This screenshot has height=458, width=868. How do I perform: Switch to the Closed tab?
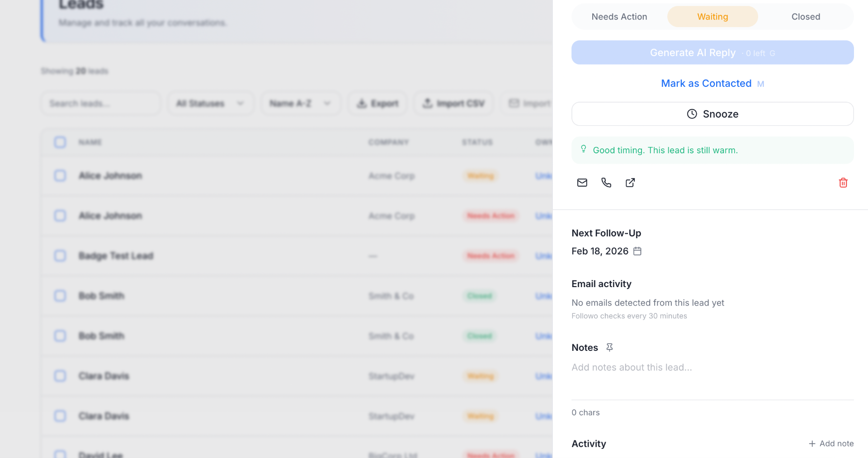pyautogui.click(x=806, y=16)
